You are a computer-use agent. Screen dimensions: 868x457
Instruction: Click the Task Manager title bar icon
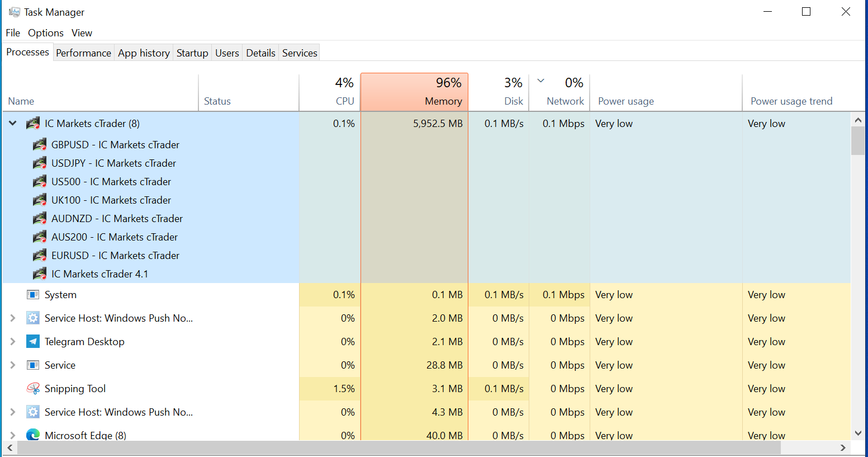[15, 12]
